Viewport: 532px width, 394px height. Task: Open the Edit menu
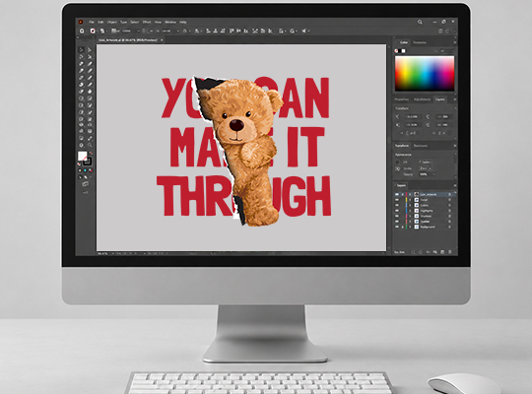[x=100, y=22]
